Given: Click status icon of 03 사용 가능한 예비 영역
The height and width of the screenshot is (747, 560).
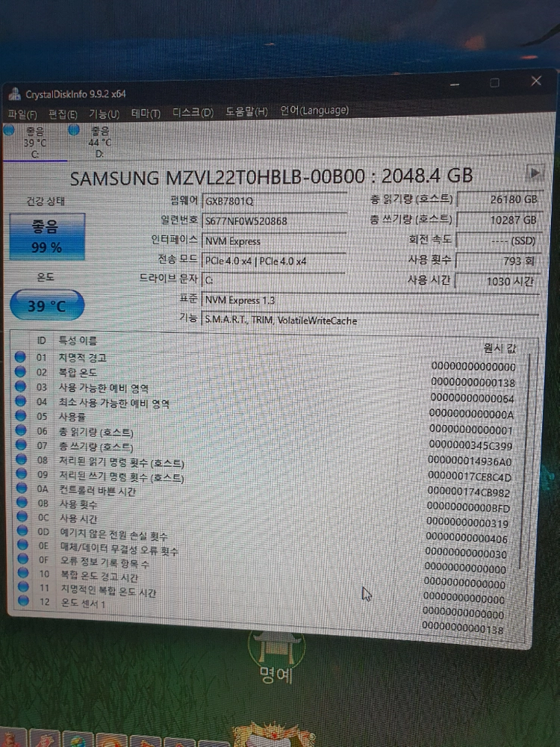Looking at the screenshot, I should [x=20, y=386].
